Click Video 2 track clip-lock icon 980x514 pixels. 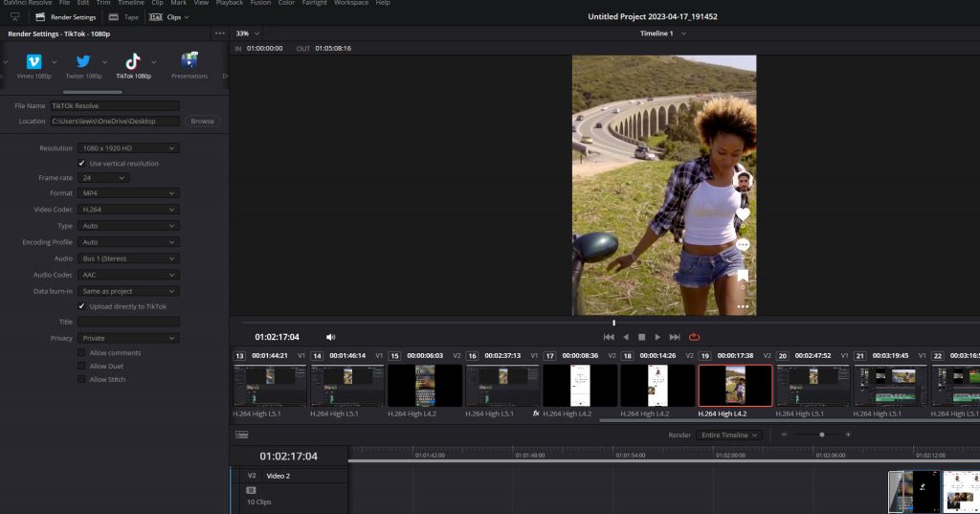tap(252, 490)
